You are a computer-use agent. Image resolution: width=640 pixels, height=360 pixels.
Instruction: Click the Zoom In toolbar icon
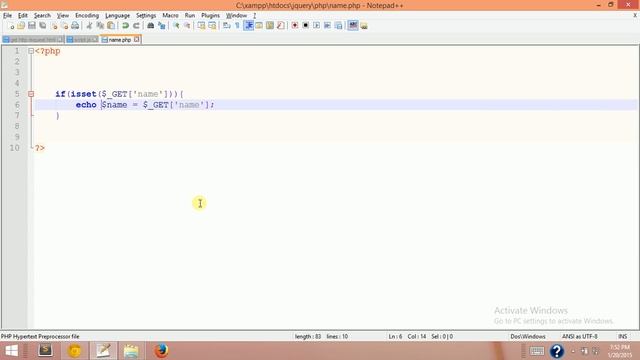(x=176, y=26)
